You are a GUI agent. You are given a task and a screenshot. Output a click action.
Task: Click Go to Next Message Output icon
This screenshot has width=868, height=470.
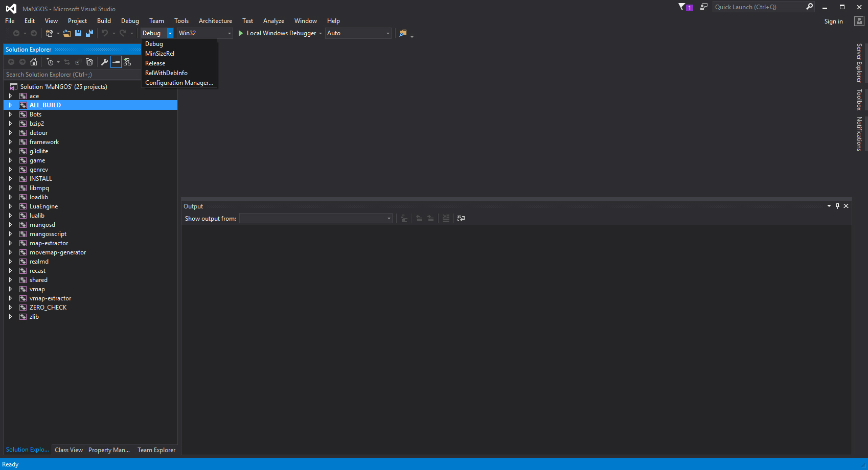430,218
